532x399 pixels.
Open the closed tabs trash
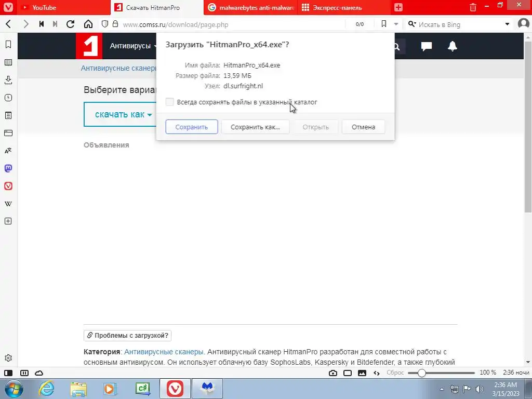473,7
